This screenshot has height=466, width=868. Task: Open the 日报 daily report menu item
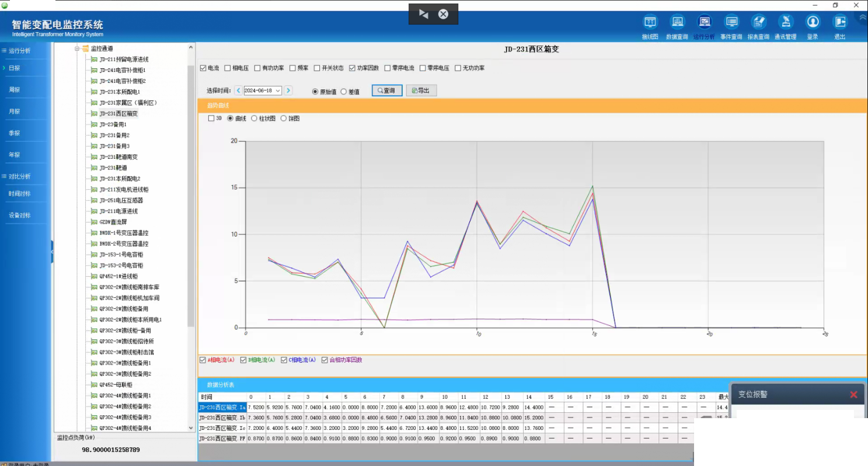point(14,68)
